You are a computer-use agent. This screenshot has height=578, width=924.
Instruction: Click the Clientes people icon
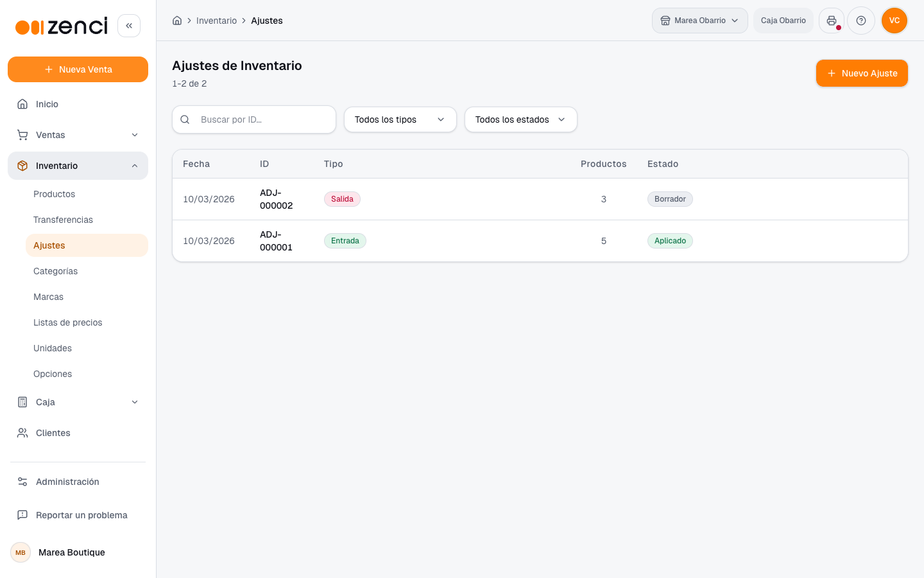tap(22, 433)
